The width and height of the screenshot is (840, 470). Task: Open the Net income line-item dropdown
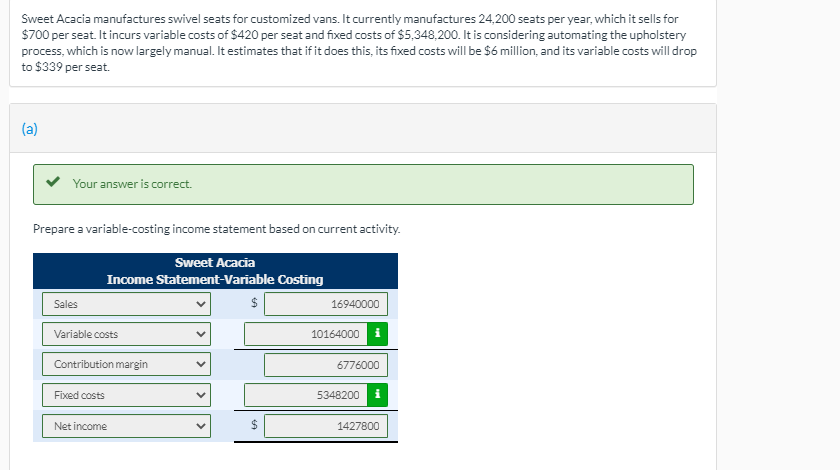[x=126, y=426]
